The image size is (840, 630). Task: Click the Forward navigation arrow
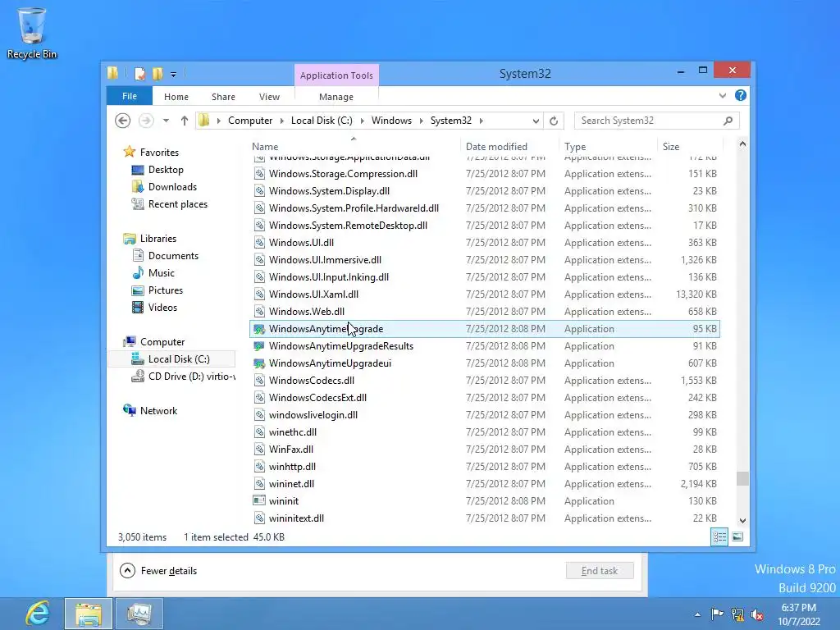(x=146, y=121)
